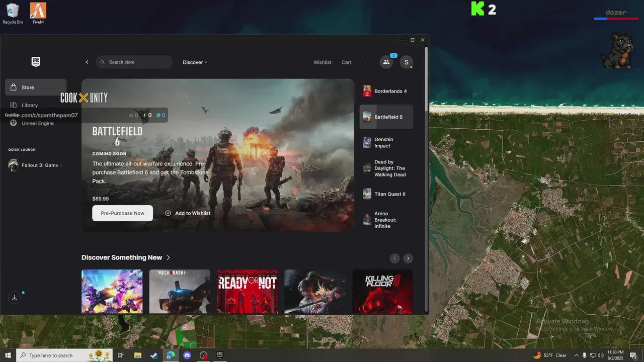
Task: Click the carousel previous arrow
Action: [x=395, y=258]
